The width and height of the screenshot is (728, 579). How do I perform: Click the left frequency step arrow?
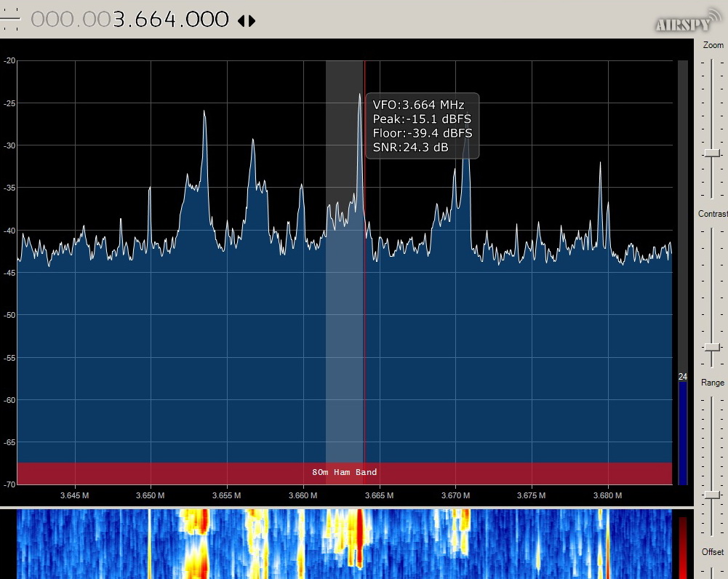(241, 20)
